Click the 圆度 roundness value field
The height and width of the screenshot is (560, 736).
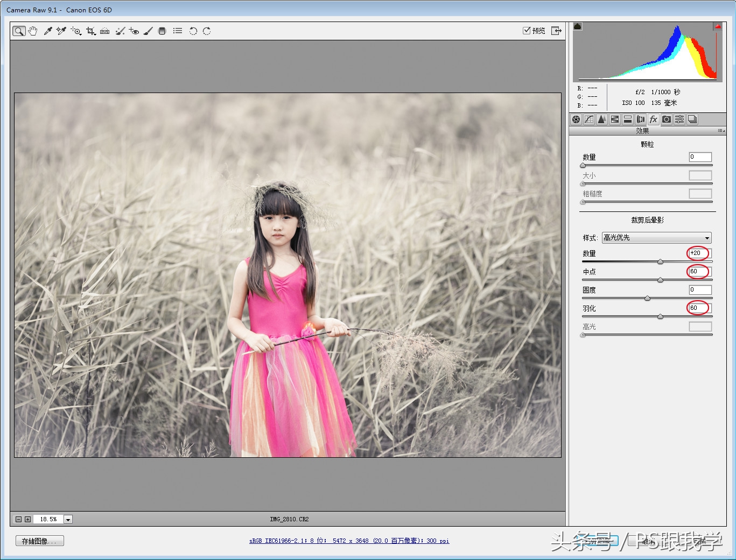[x=700, y=290]
